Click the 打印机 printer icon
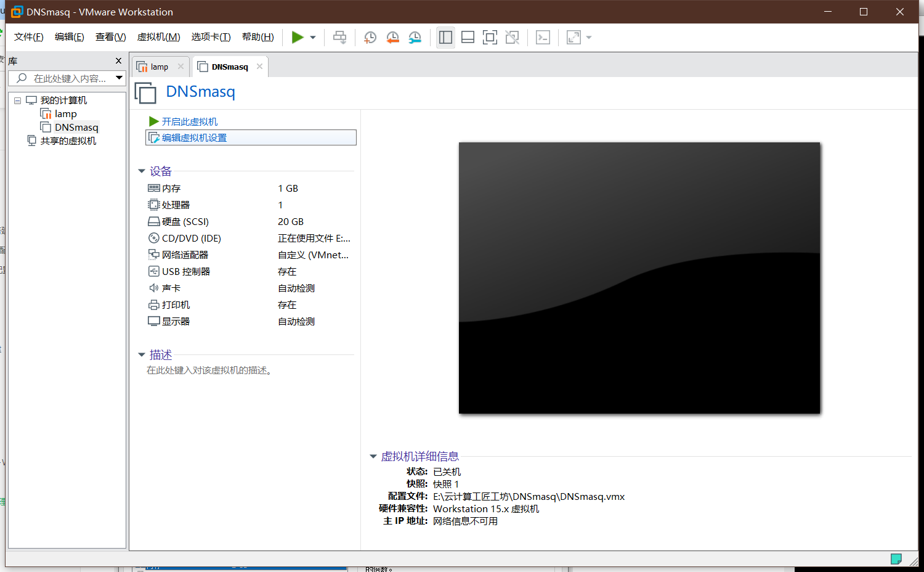The height and width of the screenshot is (572, 924). coord(154,304)
